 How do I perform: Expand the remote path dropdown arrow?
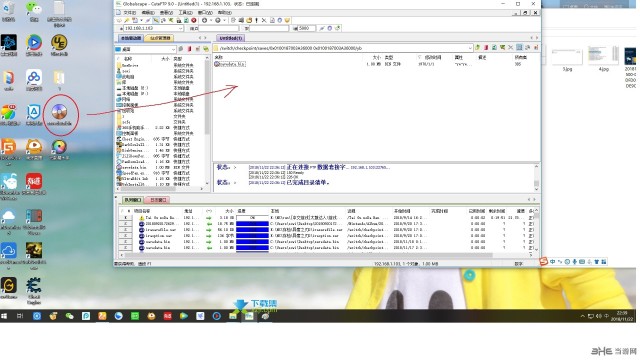(470, 48)
